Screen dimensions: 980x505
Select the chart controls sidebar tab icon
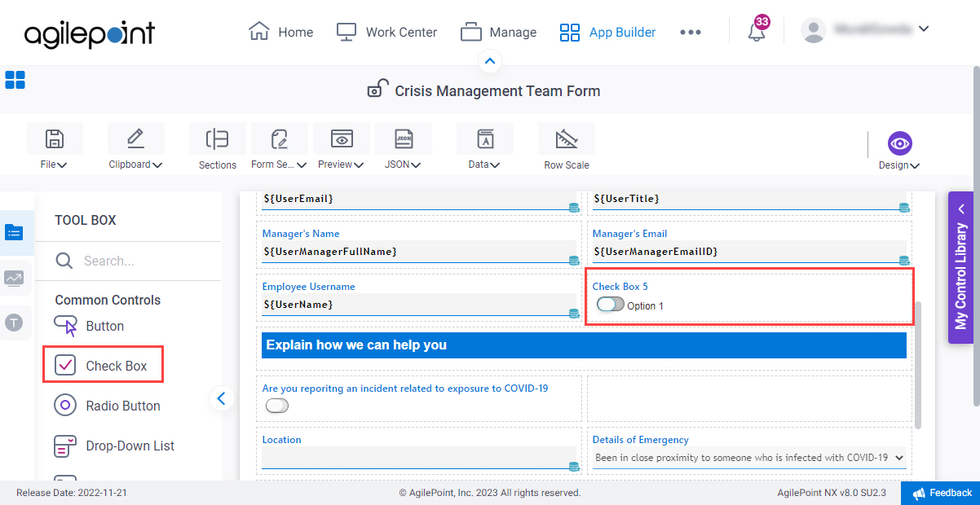point(14,278)
